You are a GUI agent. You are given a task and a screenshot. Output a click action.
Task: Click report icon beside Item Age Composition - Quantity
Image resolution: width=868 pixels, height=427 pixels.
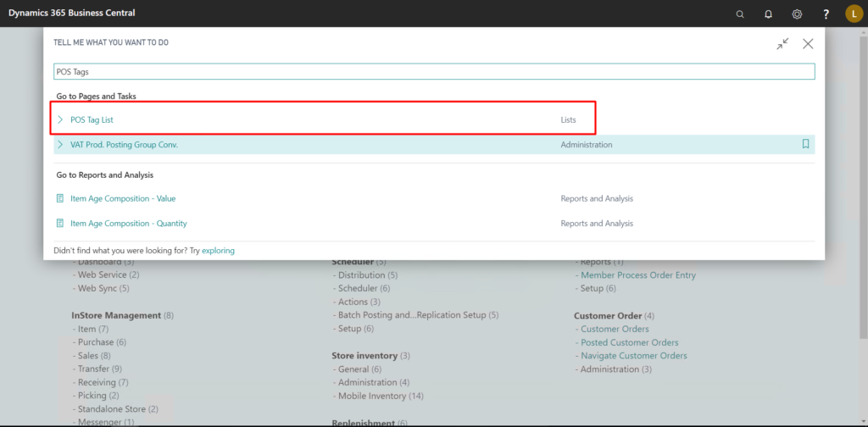[60, 224]
